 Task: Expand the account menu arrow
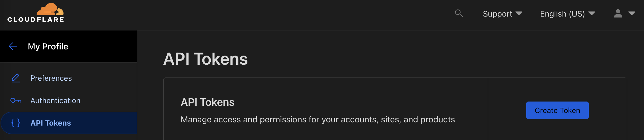(x=631, y=13)
